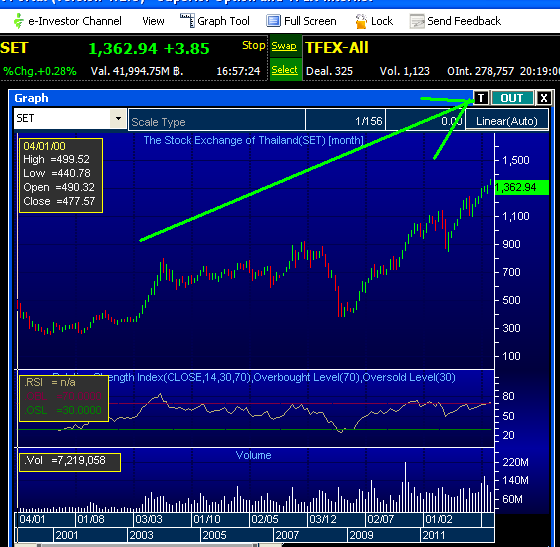Click the Send Feedback note icon

pos(417,21)
